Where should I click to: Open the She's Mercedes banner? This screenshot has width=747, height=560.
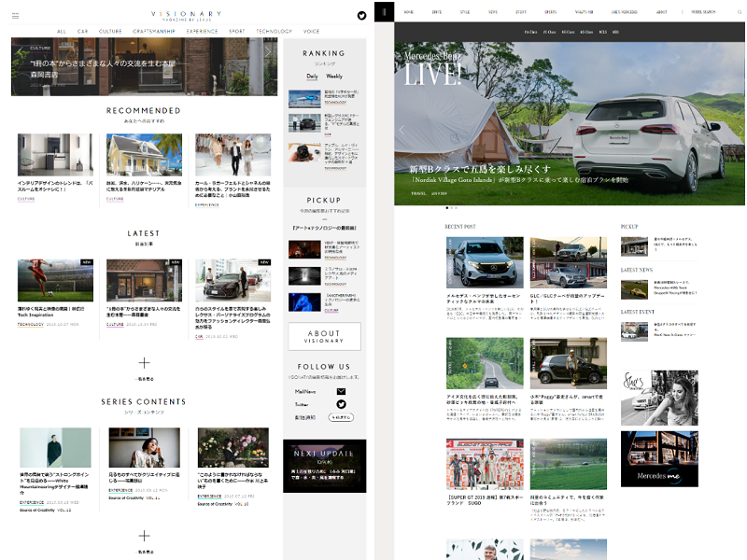point(659,398)
